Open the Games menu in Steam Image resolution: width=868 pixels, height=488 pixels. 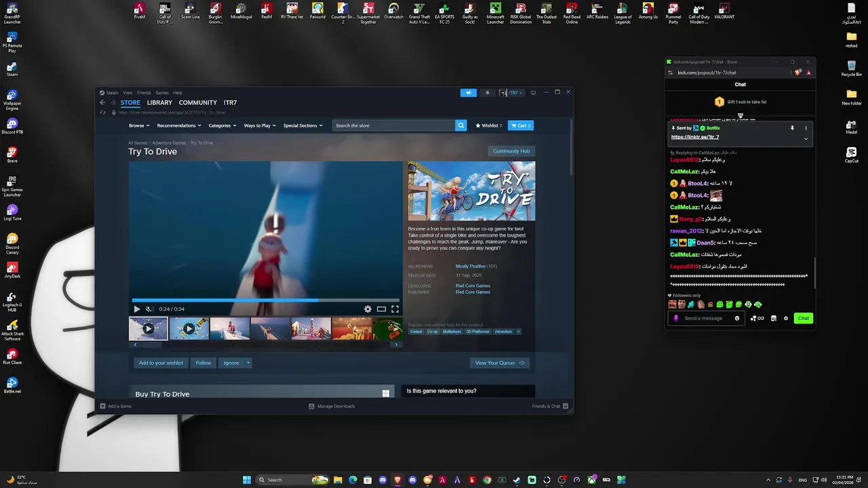tap(162, 92)
